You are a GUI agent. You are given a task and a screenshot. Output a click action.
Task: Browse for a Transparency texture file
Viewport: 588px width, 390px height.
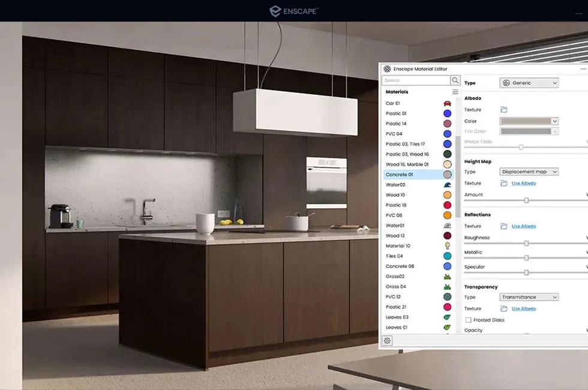(503, 308)
